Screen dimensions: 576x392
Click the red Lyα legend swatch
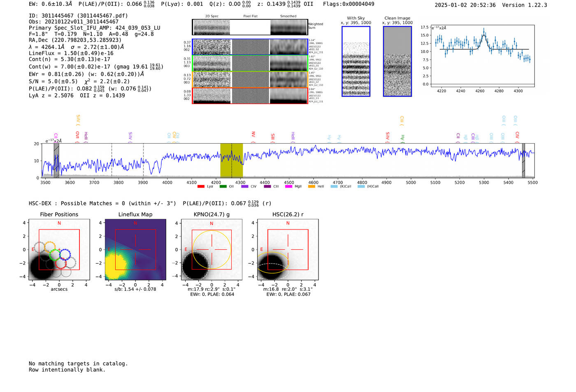(x=201, y=187)
